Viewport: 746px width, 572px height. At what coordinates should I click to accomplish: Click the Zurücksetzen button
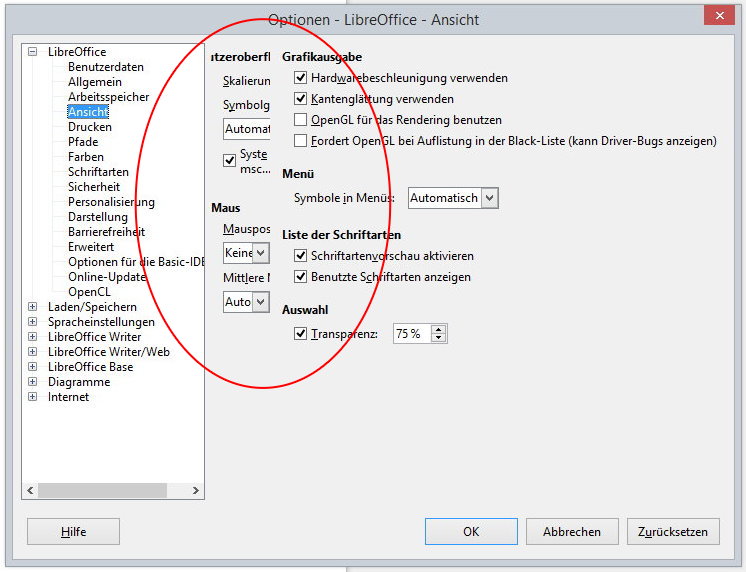[x=673, y=532]
